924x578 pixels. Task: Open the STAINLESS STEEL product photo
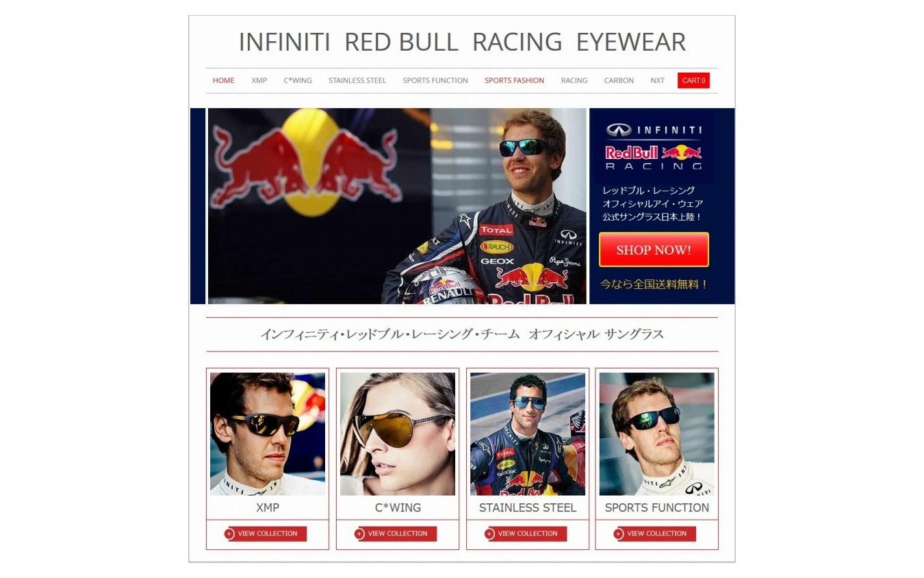[528, 433]
